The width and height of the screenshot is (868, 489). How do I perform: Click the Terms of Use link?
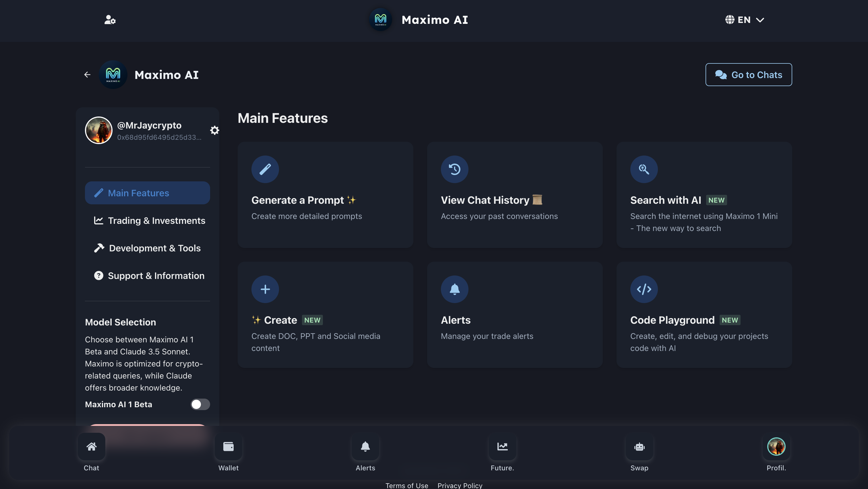coord(406,485)
